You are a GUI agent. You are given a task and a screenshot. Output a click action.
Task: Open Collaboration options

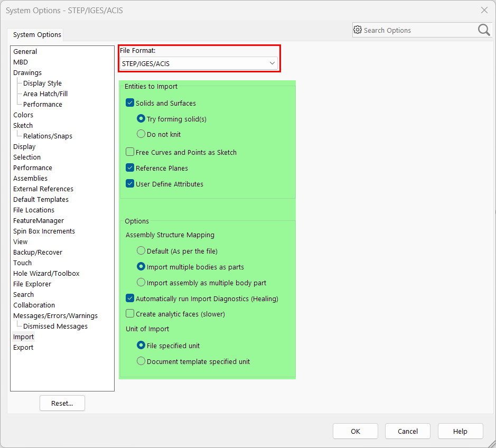pyautogui.click(x=34, y=305)
